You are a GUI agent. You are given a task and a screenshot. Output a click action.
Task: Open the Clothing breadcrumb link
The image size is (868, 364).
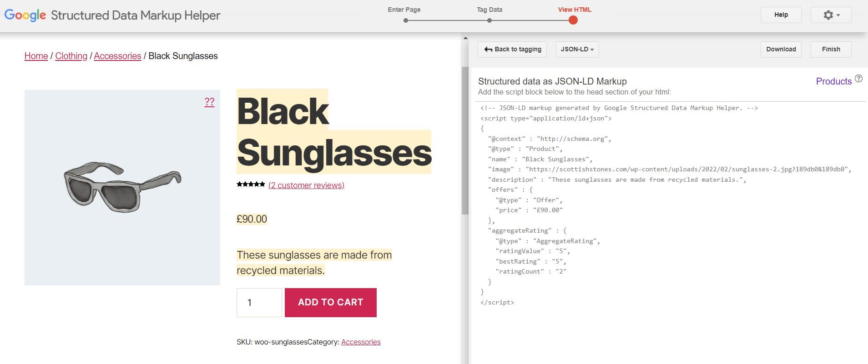pos(71,56)
